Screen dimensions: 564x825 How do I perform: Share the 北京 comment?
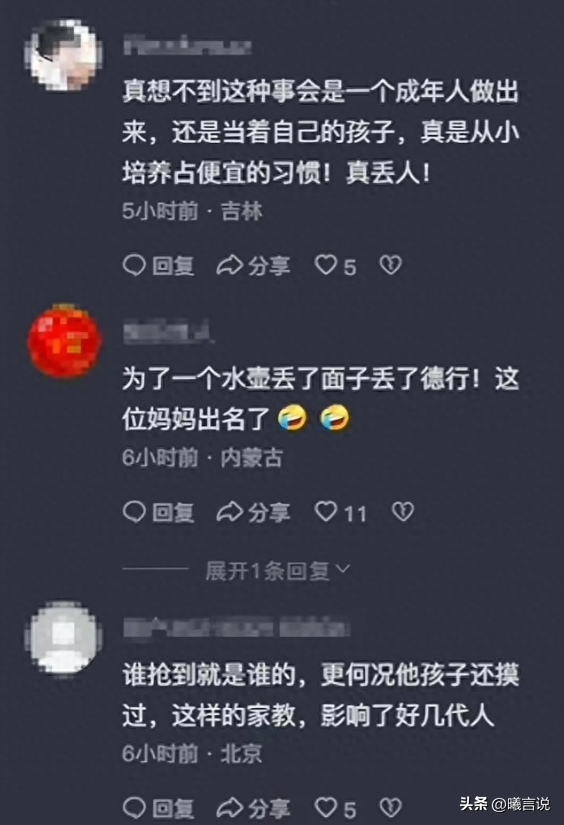click(x=253, y=808)
